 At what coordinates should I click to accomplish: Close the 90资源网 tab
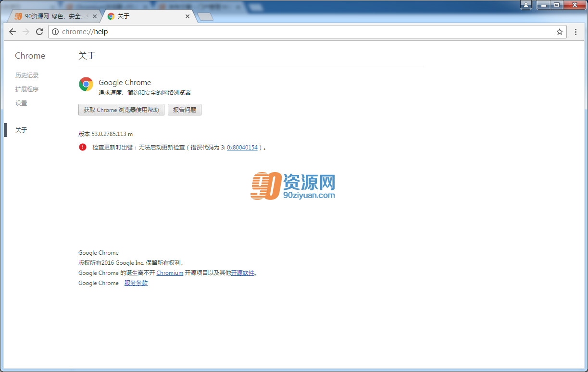94,16
